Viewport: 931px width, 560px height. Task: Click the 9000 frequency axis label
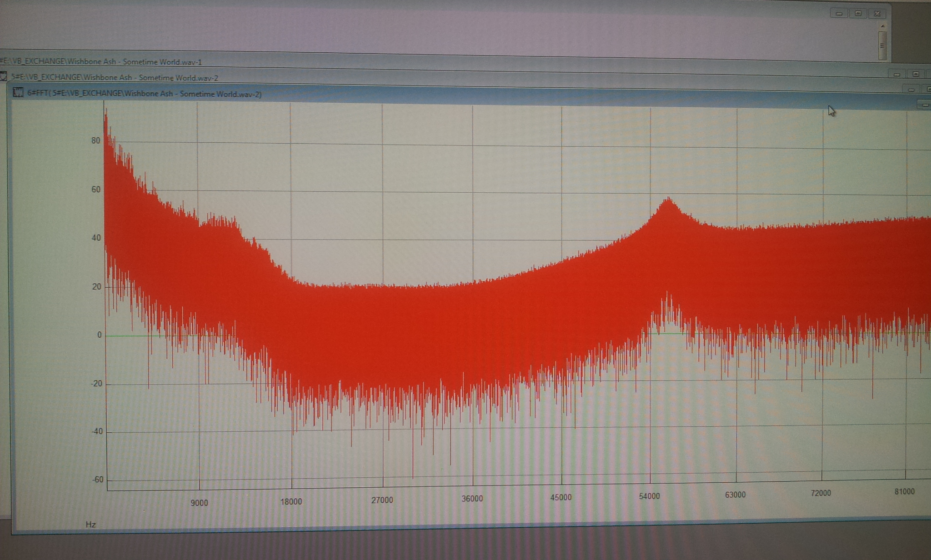(199, 503)
